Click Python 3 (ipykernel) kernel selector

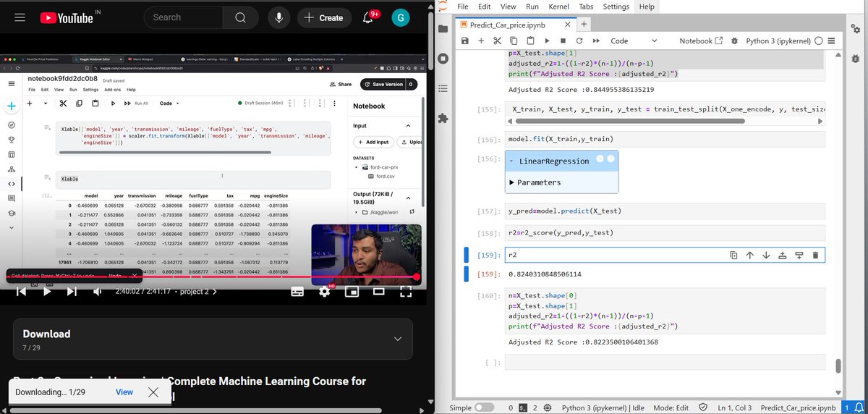pos(779,41)
